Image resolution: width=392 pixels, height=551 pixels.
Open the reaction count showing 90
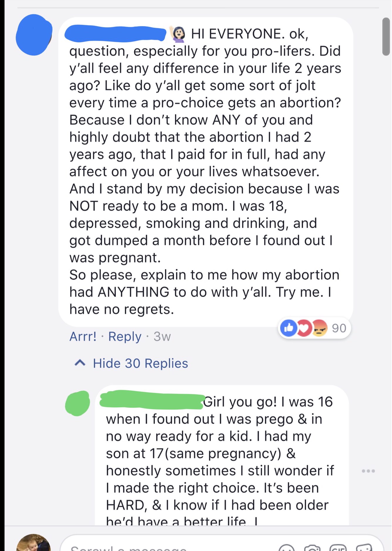coord(339,328)
